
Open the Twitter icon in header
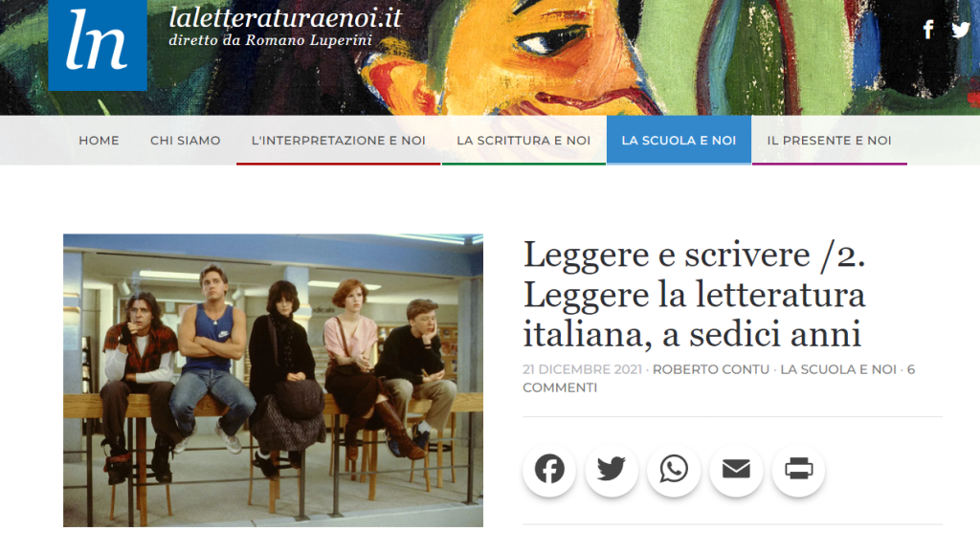[x=961, y=30]
